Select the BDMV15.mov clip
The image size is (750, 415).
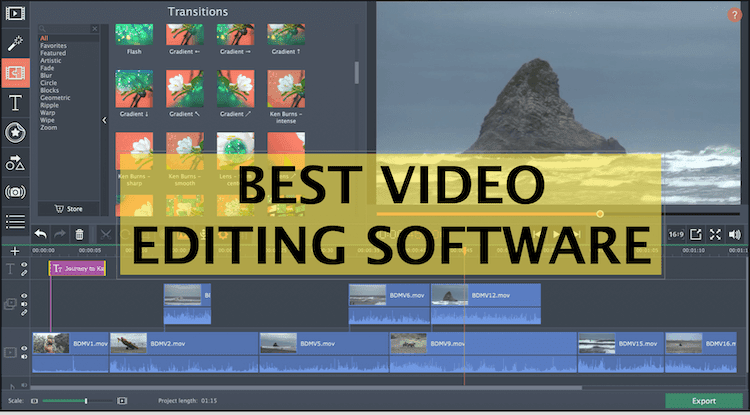(x=621, y=353)
